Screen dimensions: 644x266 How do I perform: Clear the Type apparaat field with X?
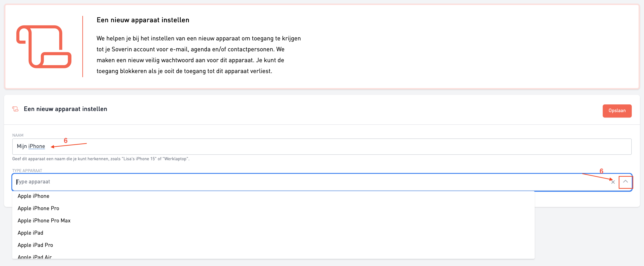[613, 182]
